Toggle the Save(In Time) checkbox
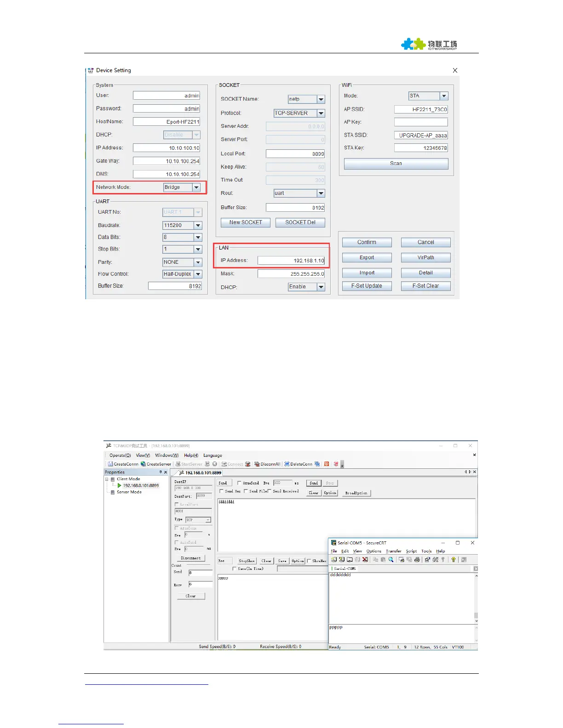This screenshot has height=728, width=563. (235, 569)
